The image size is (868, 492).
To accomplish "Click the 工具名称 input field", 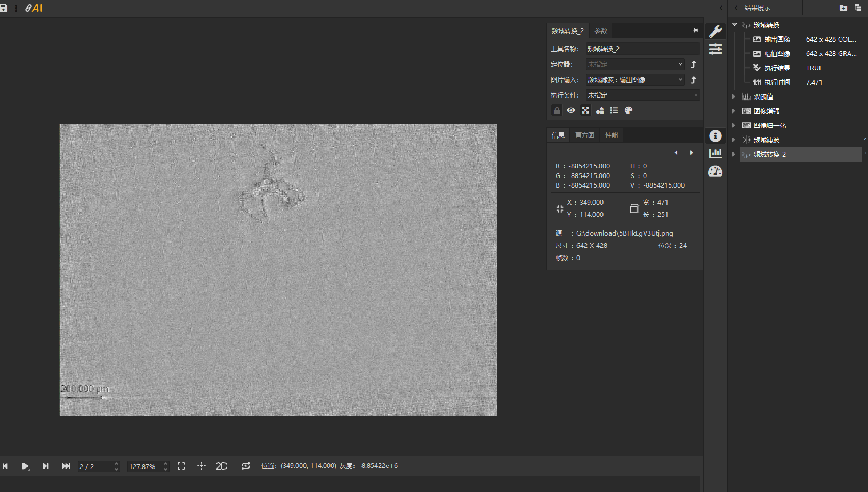I will (642, 49).
